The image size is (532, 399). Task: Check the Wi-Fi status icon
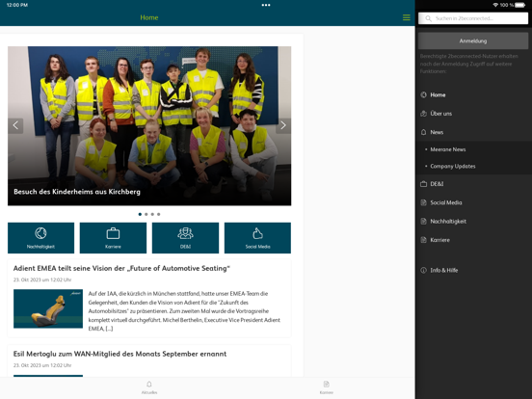coord(495,5)
